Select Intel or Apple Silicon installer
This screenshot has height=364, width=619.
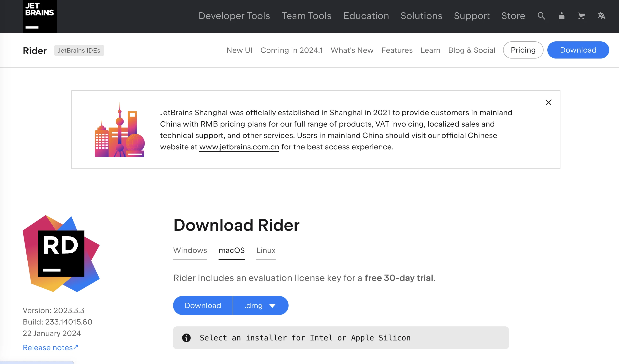(x=260, y=305)
